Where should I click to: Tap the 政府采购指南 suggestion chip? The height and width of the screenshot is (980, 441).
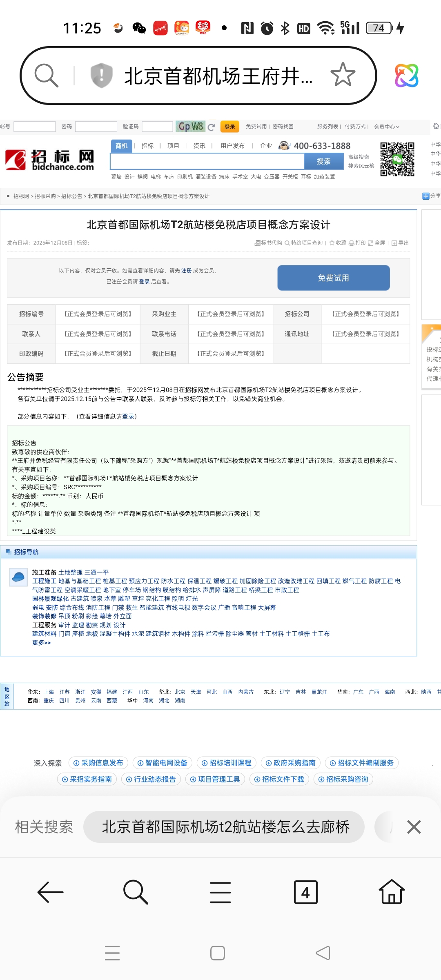pos(290,763)
